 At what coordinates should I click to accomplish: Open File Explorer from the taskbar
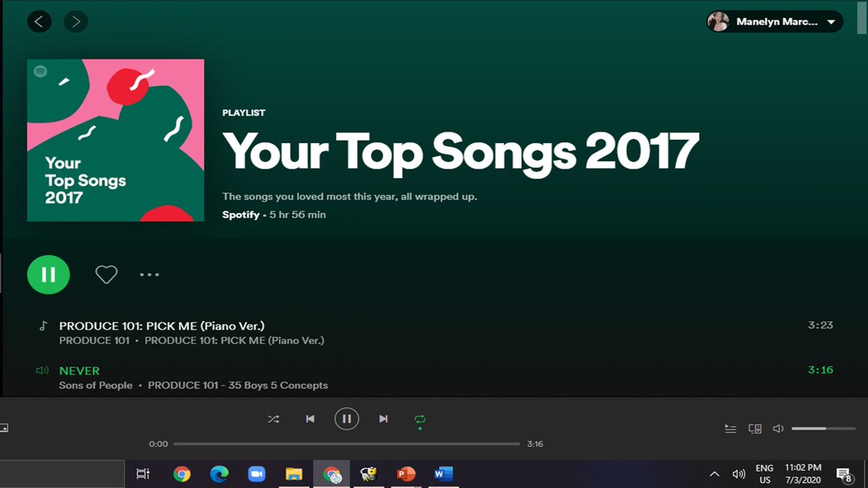point(294,474)
